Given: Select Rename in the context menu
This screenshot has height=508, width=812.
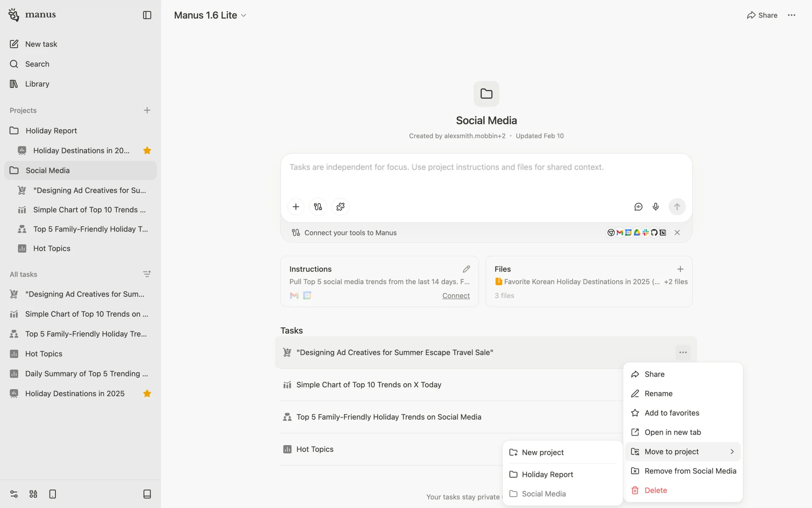Looking at the screenshot, I should tap(658, 394).
